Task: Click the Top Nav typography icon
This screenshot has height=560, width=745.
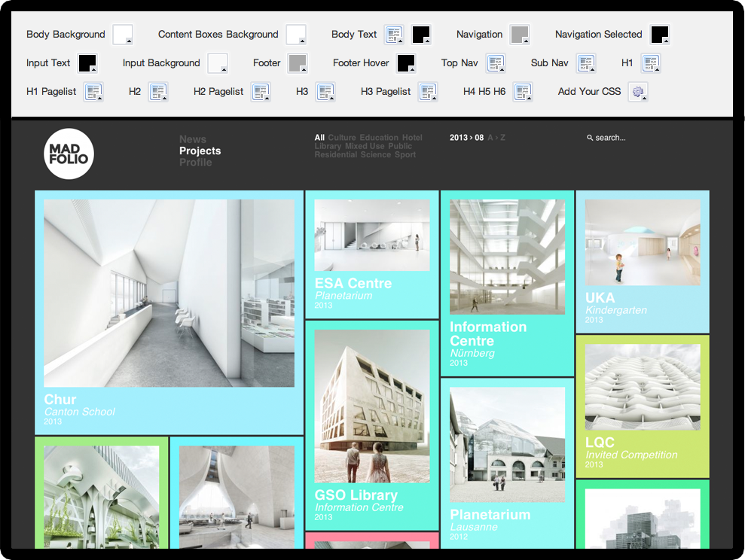Action: 495,63
